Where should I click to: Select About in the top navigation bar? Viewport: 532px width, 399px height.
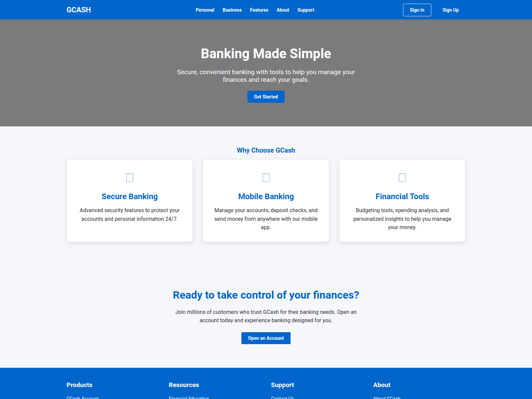coord(283,10)
